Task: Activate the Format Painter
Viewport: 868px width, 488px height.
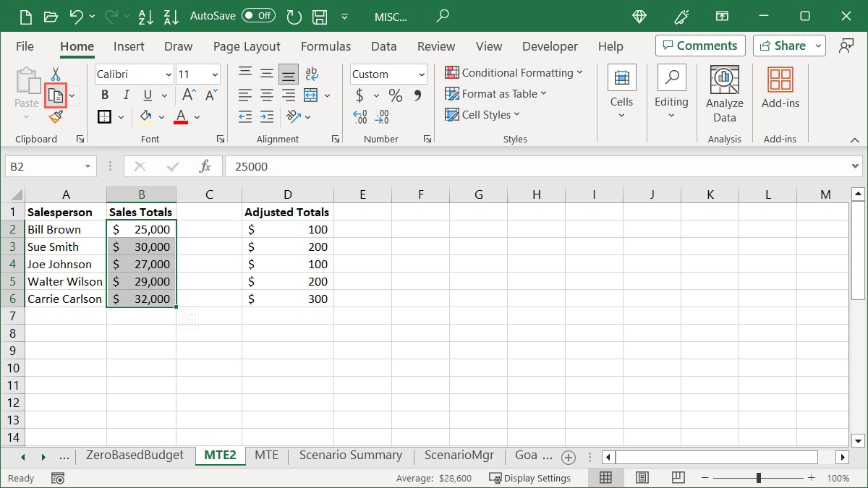Action: [54, 116]
